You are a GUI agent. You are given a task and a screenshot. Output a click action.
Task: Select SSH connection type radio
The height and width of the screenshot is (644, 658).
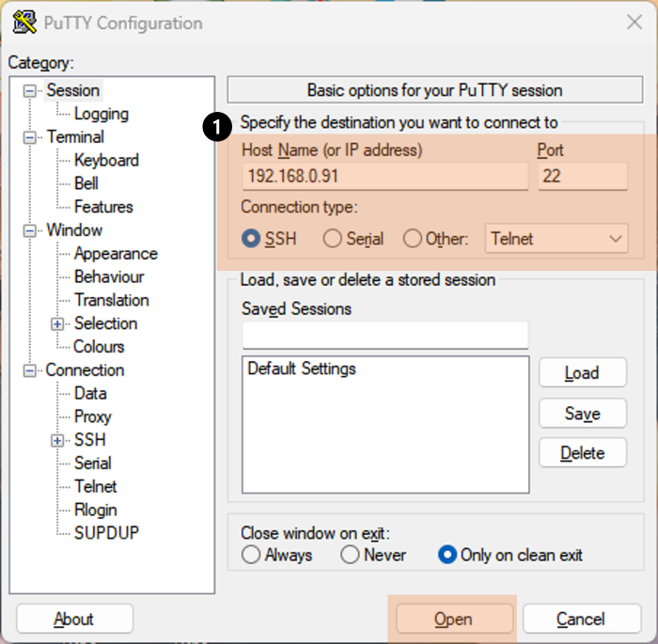[251, 239]
